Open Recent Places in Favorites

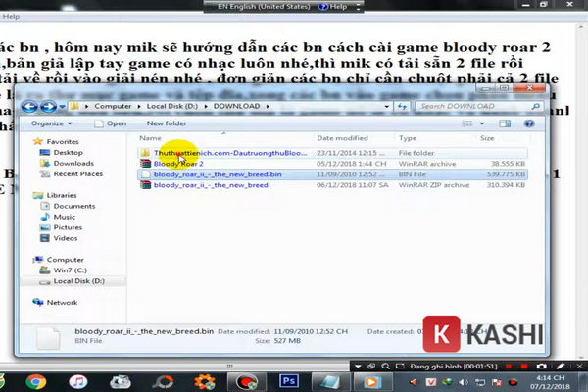(78, 174)
